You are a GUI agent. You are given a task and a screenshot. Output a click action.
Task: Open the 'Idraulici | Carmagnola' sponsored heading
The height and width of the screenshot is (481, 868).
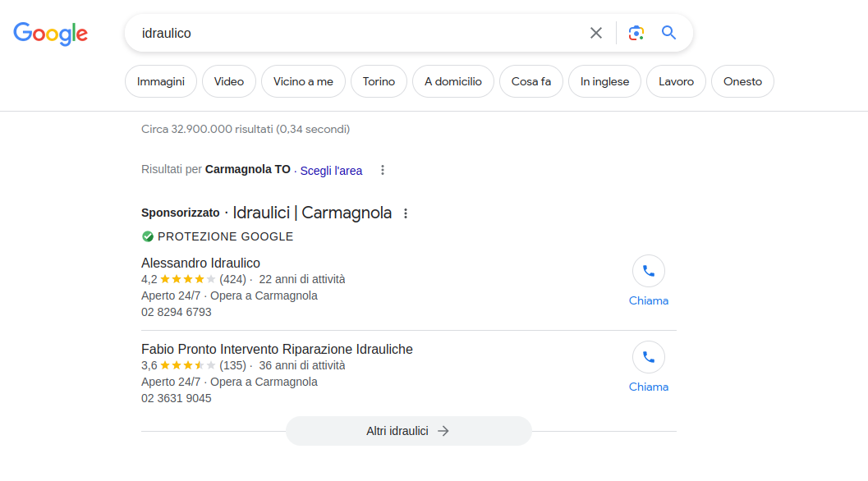coord(312,213)
